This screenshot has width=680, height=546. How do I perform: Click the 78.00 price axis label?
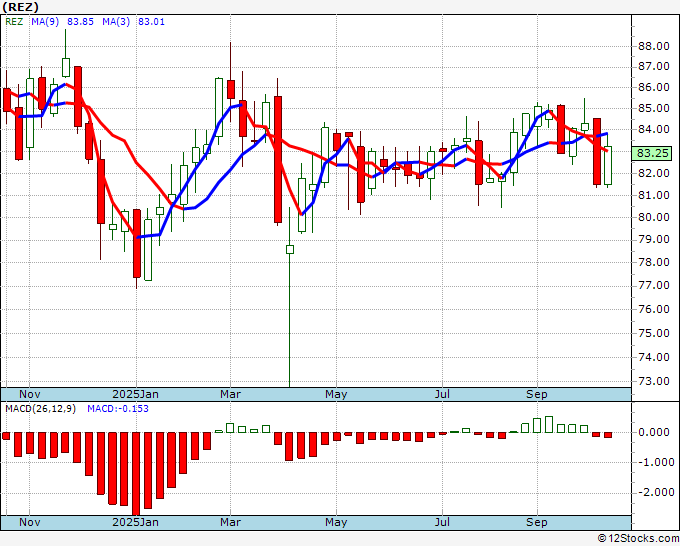pyautogui.click(x=654, y=262)
